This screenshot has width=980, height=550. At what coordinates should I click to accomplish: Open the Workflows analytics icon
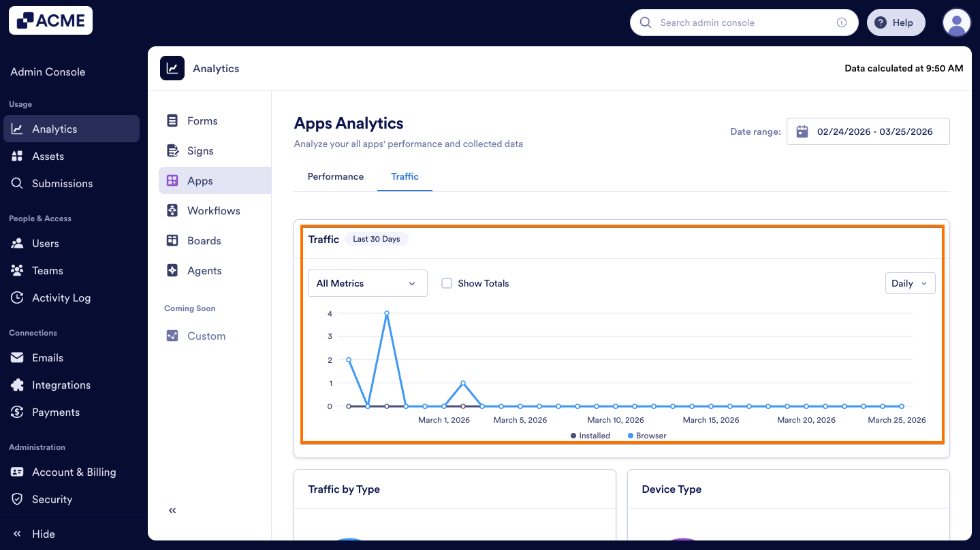click(x=172, y=210)
